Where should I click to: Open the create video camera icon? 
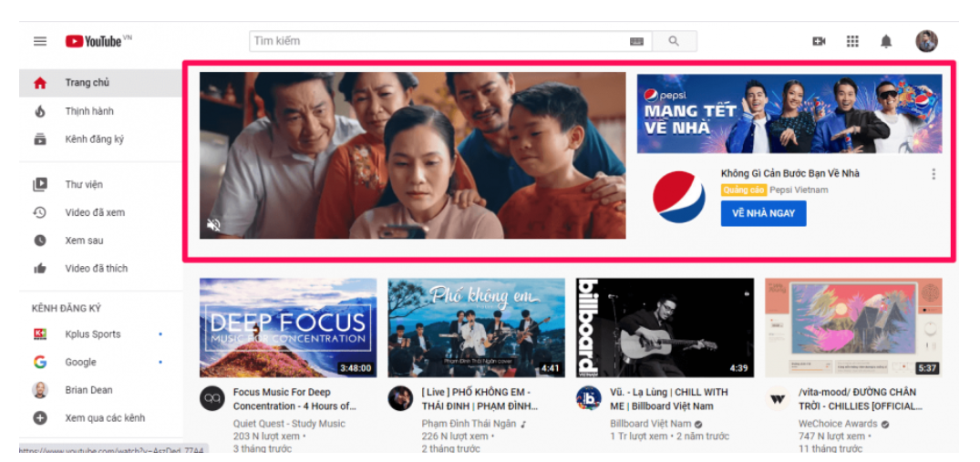point(819,41)
